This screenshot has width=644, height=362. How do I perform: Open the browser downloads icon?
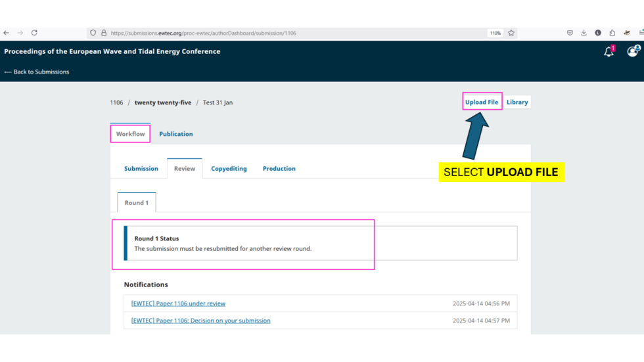pos(584,33)
